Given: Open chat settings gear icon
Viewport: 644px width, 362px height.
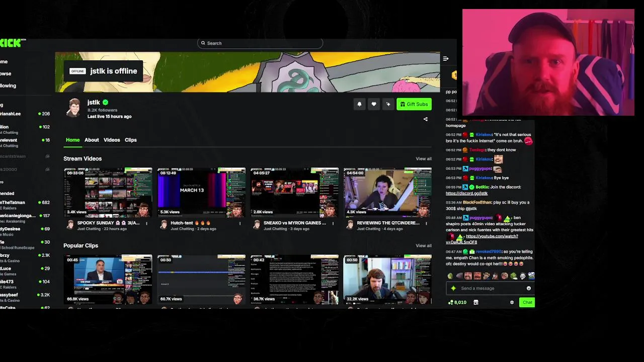Looking at the screenshot, I should [x=512, y=303].
